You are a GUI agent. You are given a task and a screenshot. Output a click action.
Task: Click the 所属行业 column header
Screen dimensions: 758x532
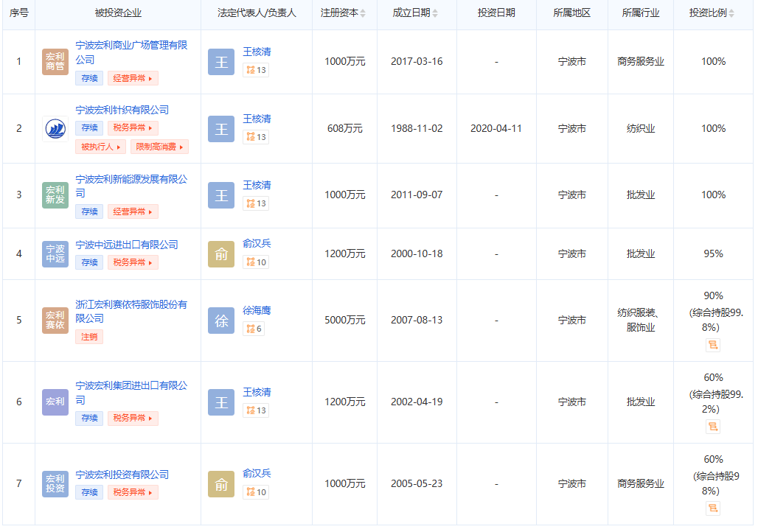(641, 13)
